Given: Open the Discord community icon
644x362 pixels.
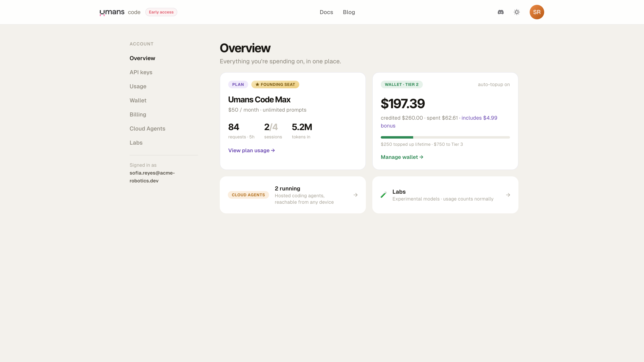Looking at the screenshot, I should 501,12.
